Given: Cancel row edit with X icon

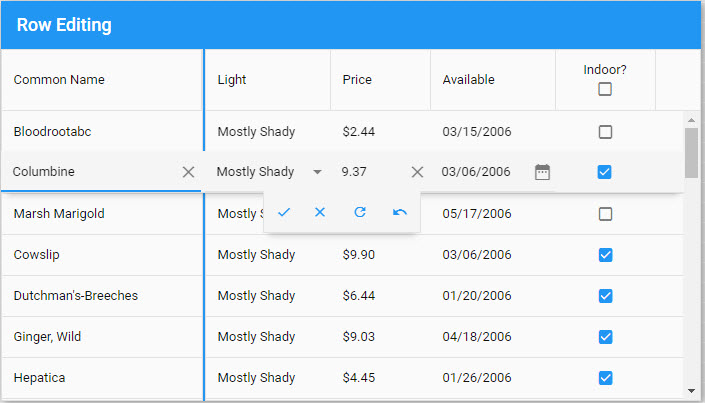Looking at the screenshot, I should [x=320, y=212].
